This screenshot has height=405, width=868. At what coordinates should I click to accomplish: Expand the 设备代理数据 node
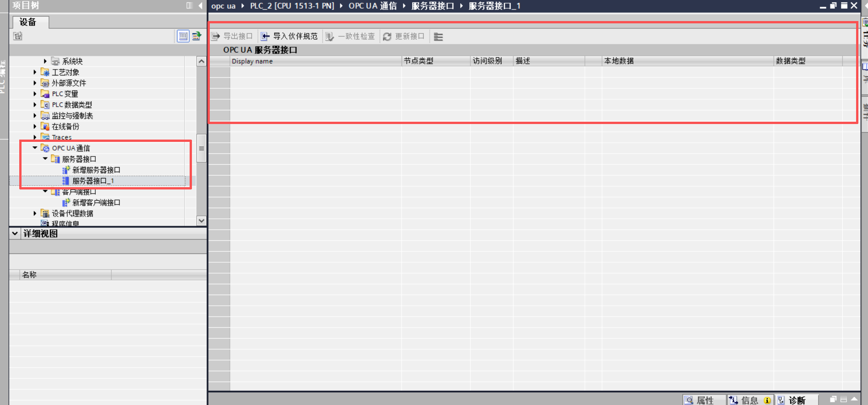35,213
